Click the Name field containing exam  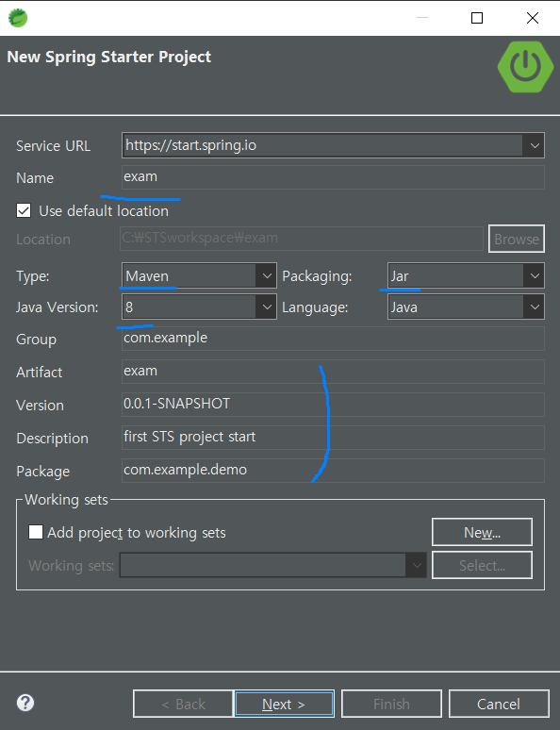333,177
